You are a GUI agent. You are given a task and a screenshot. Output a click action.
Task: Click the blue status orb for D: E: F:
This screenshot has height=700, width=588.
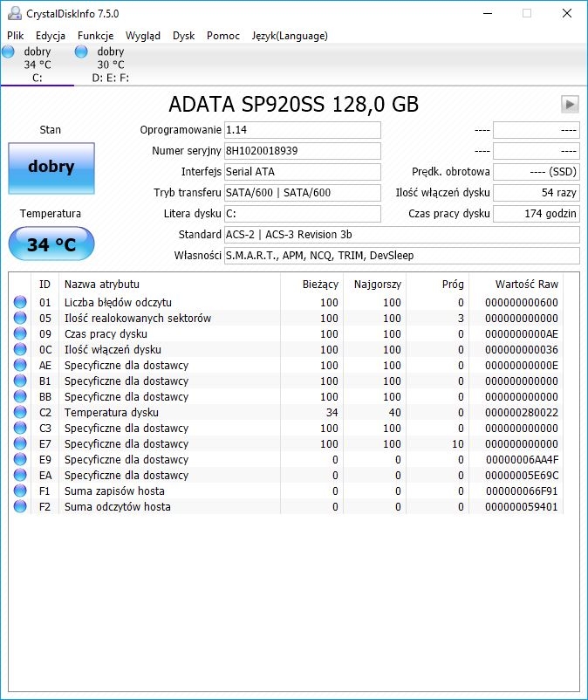click(81, 51)
